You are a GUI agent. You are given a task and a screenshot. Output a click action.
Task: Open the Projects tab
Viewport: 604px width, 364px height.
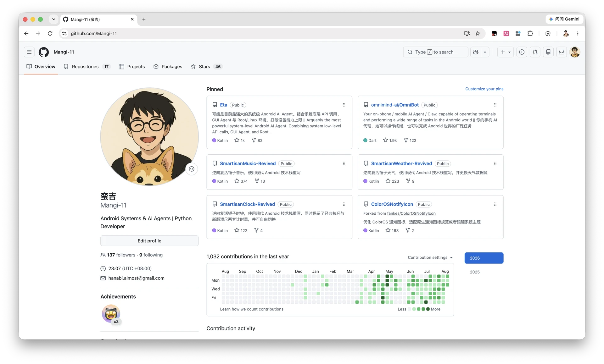(x=132, y=67)
